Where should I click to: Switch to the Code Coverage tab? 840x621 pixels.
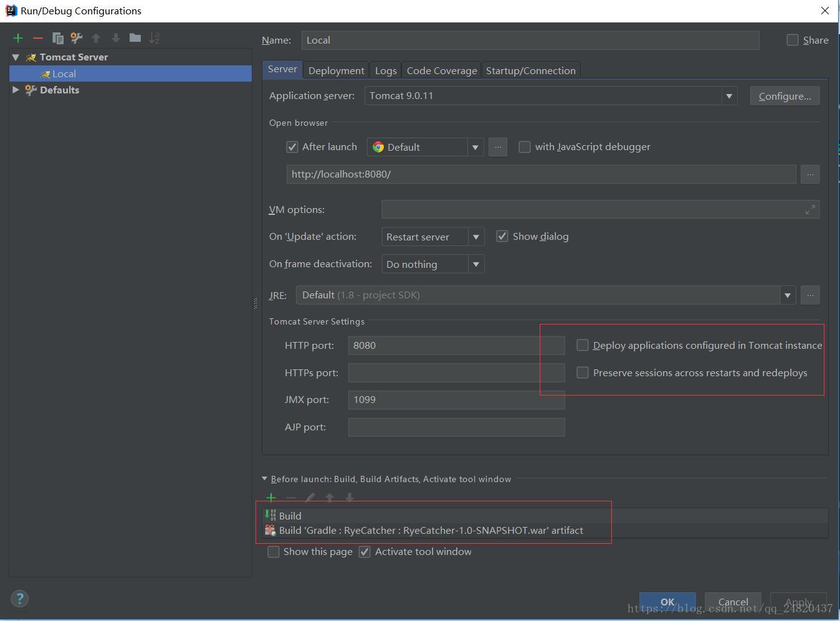[442, 70]
